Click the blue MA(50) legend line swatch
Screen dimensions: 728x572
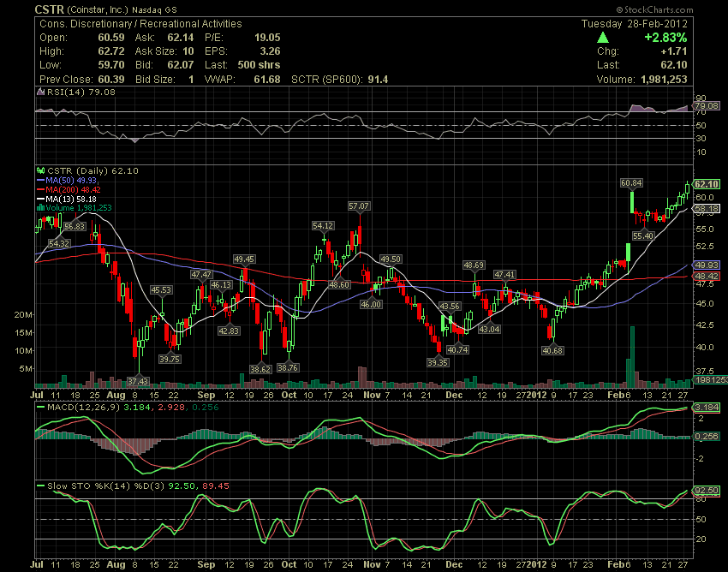(x=41, y=180)
